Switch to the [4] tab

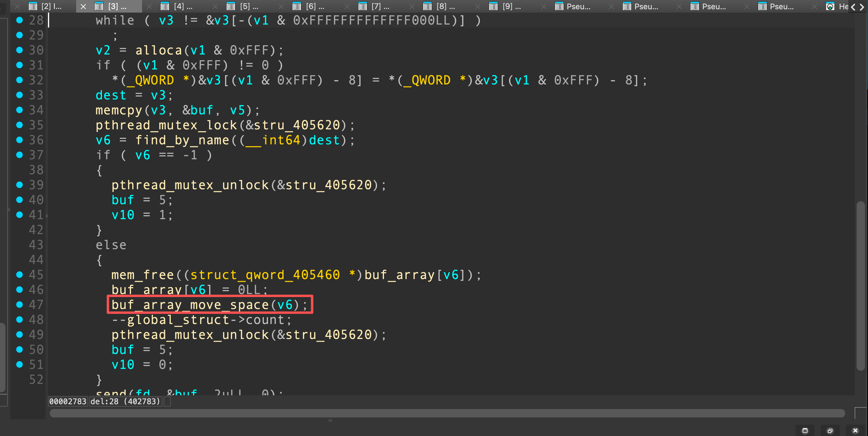click(x=183, y=6)
